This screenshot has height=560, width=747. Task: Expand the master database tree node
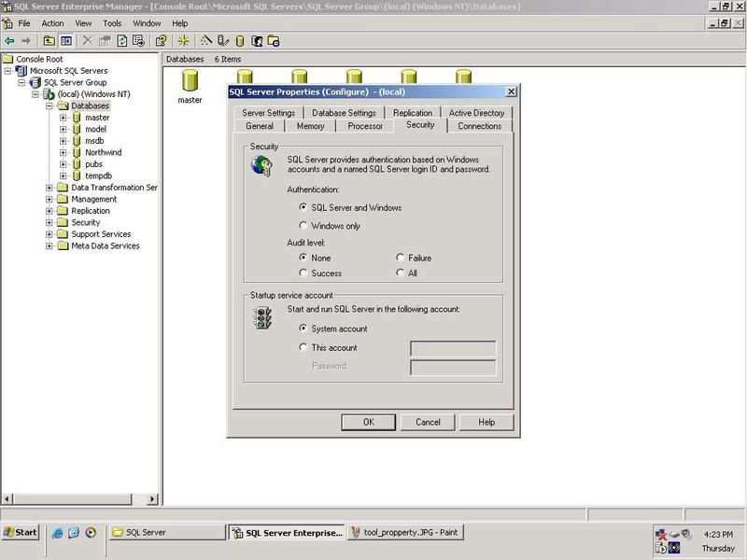63,118
